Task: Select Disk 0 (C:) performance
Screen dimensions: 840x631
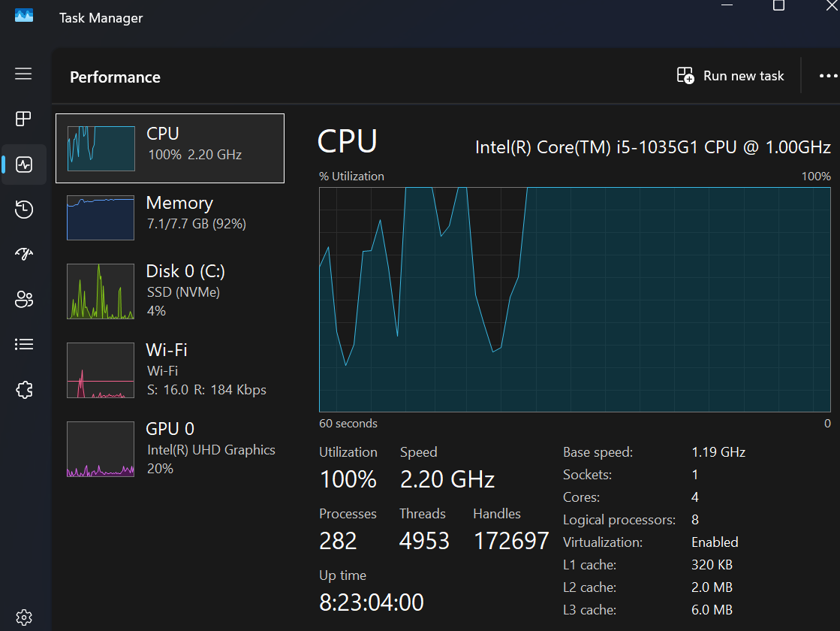Action: coord(170,291)
